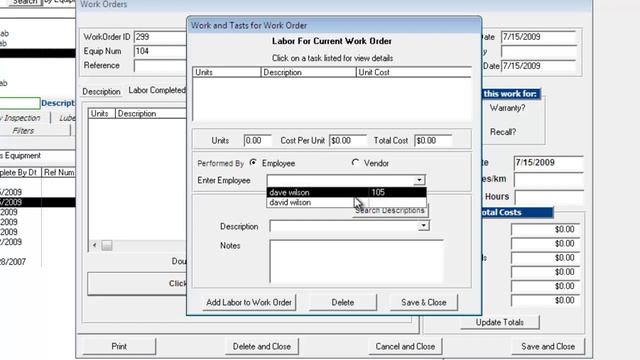640x360 pixels.
Task: Click the es/km input field
Action: tap(549, 179)
